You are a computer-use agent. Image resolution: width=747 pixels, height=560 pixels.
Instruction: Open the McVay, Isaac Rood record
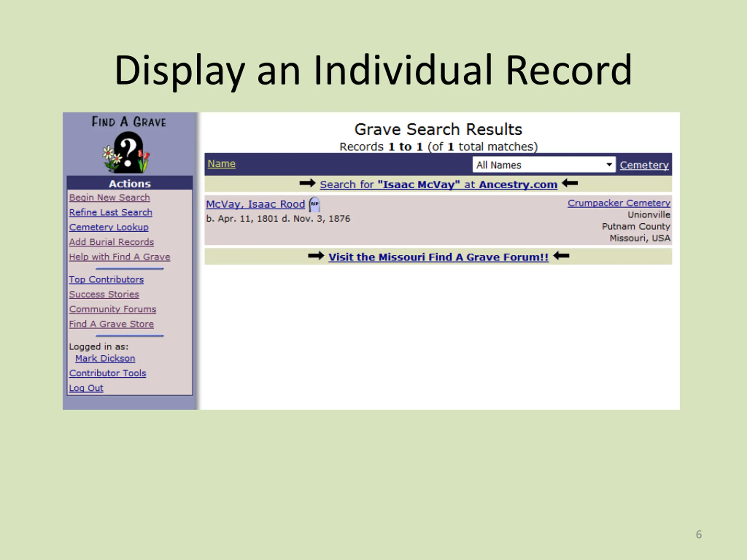256,204
